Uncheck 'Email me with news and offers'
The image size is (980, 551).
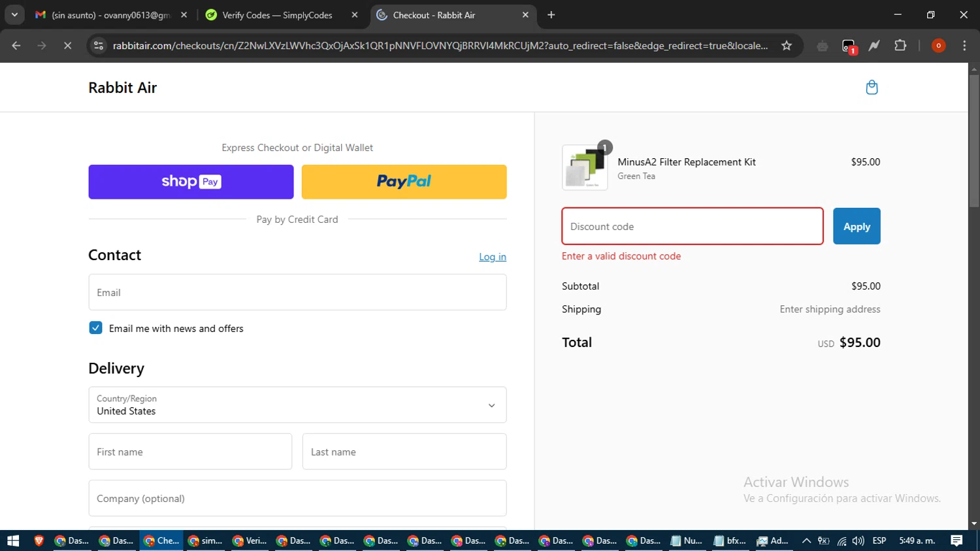click(95, 328)
